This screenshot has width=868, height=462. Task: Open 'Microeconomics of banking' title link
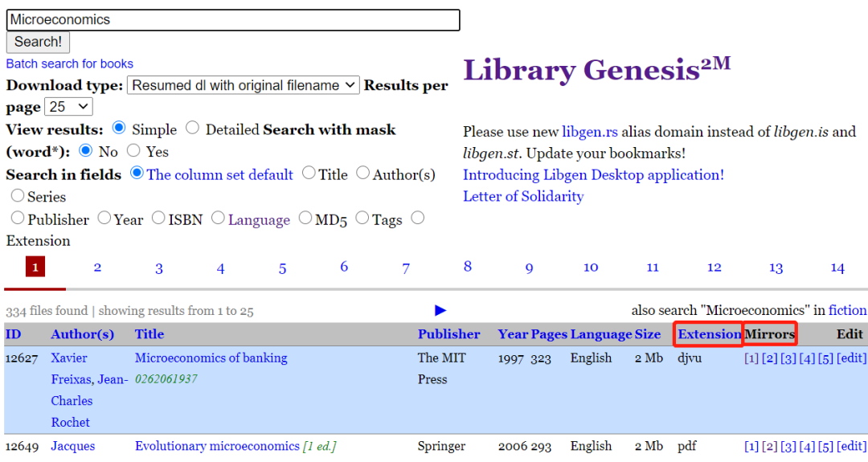(211, 358)
